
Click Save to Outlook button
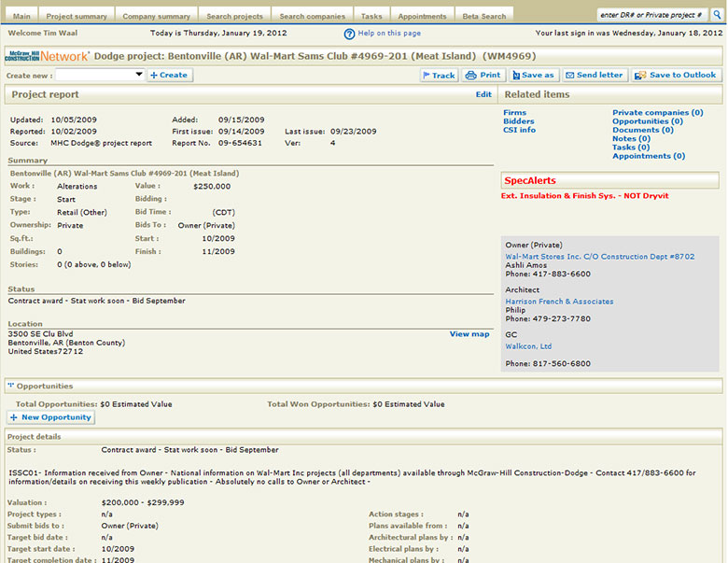coord(676,76)
